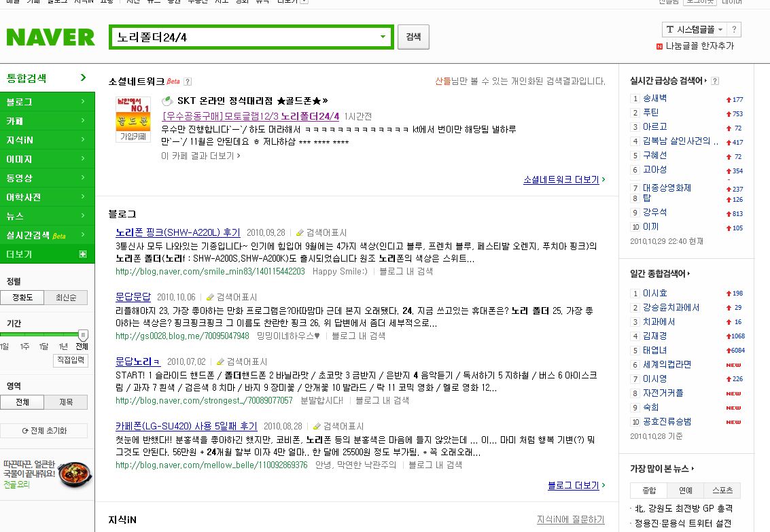
Task: Open the 문답문답 blog post
Action: tap(133, 297)
